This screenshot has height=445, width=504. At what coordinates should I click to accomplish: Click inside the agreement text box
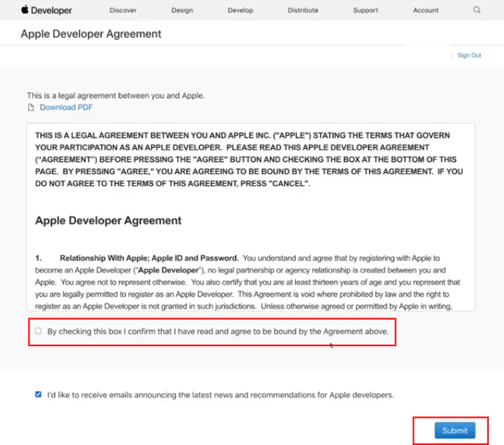click(x=250, y=197)
